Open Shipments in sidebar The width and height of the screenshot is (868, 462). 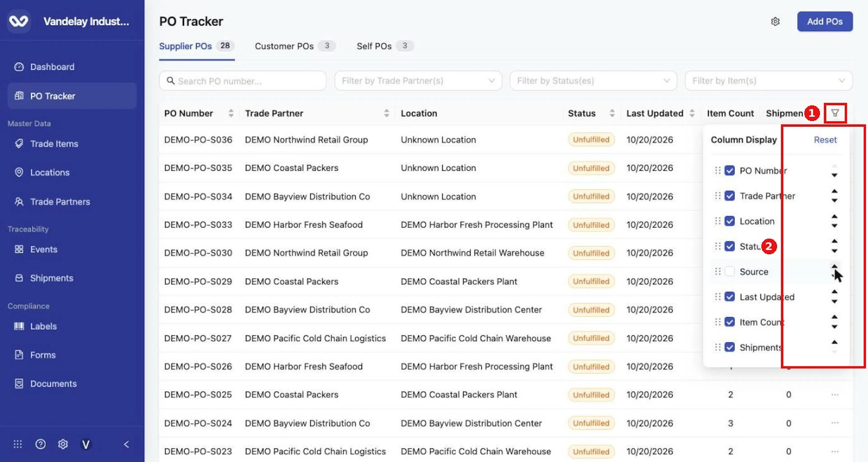click(72, 278)
